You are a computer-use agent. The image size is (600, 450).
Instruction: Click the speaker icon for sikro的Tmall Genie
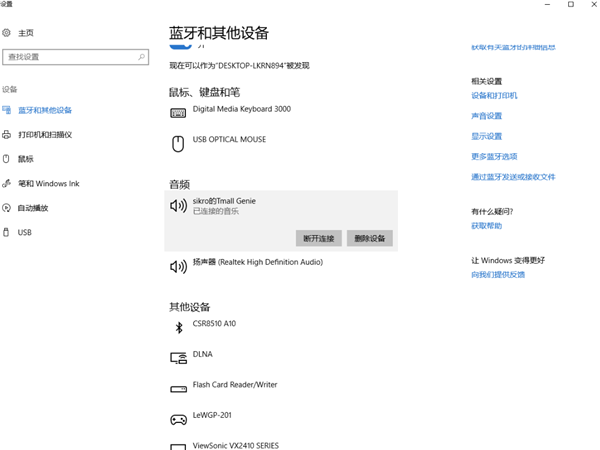coord(178,206)
